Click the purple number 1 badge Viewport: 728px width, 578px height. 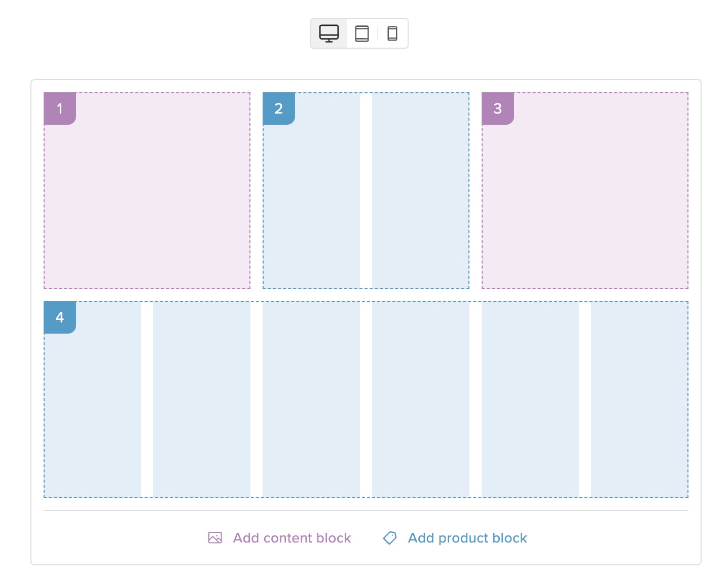pos(60,109)
